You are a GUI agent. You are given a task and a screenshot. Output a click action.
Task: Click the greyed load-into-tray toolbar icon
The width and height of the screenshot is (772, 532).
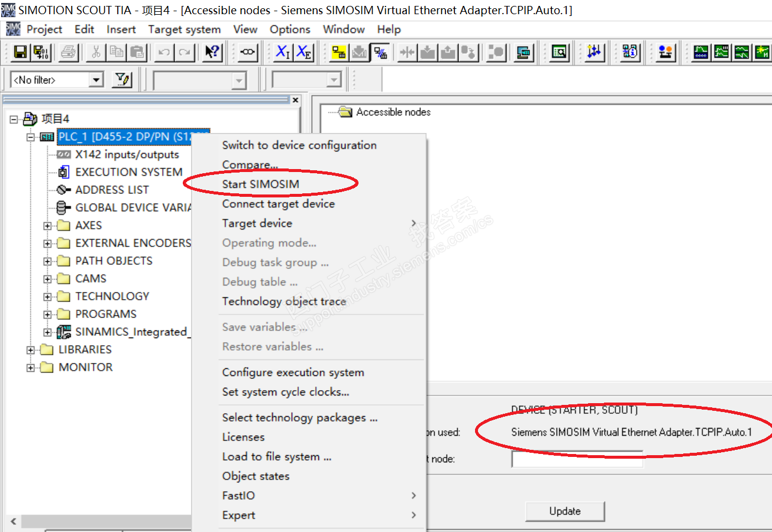pyautogui.click(x=428, y=53)
